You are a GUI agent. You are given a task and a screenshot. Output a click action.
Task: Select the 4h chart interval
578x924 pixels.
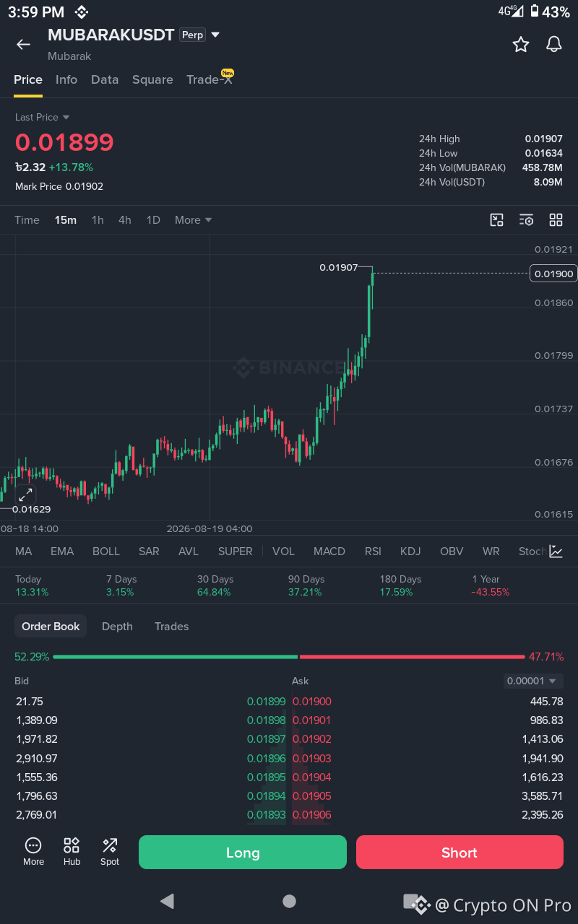(x=125, y=220)
